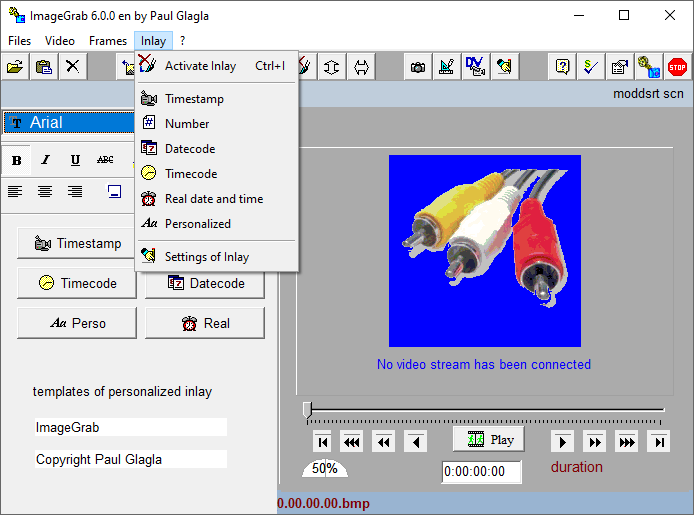
Task: Click the duration label
Action: [576, 467]
